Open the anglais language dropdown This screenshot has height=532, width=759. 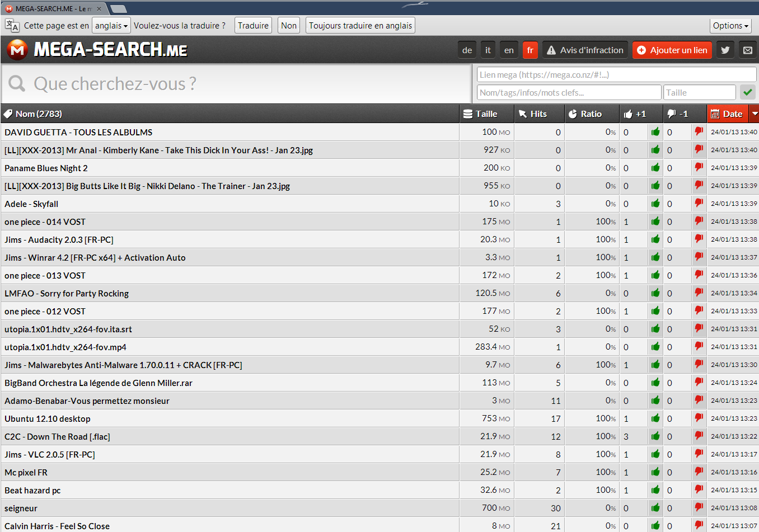(x=111, y=25)
